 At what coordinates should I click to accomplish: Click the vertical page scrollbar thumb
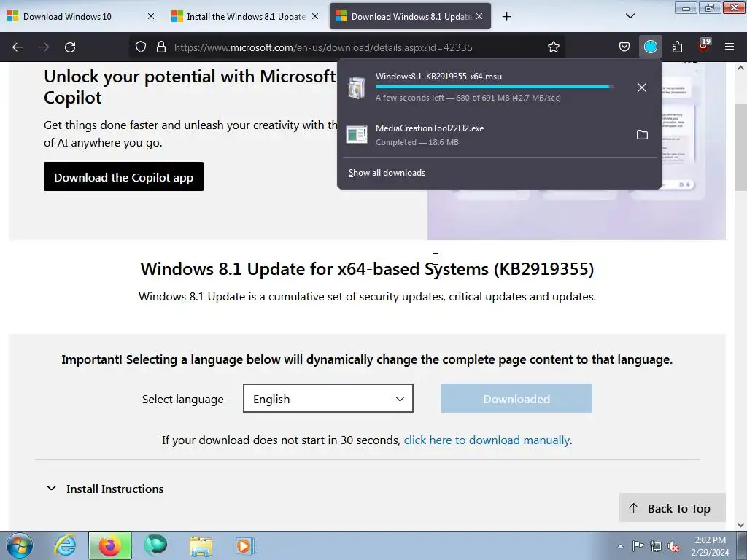coord(741,147)
